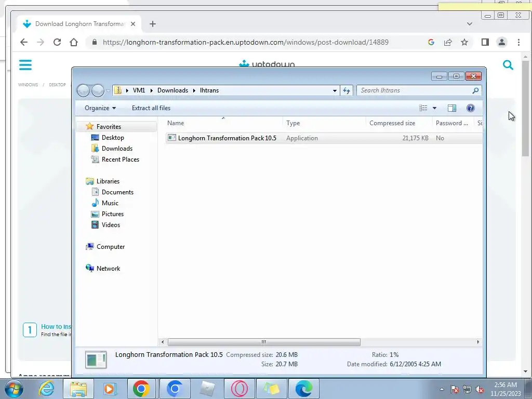Close the Download Longhorn Transformation tab
The width and height of the screenshot is (532, 399).
tap(133, 24)
